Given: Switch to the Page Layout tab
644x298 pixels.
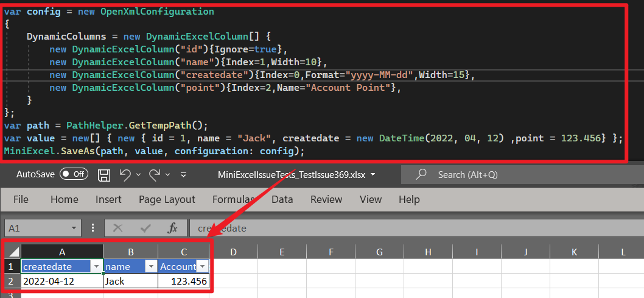Looking at the screenshot, I should click(x=167, y=199).
